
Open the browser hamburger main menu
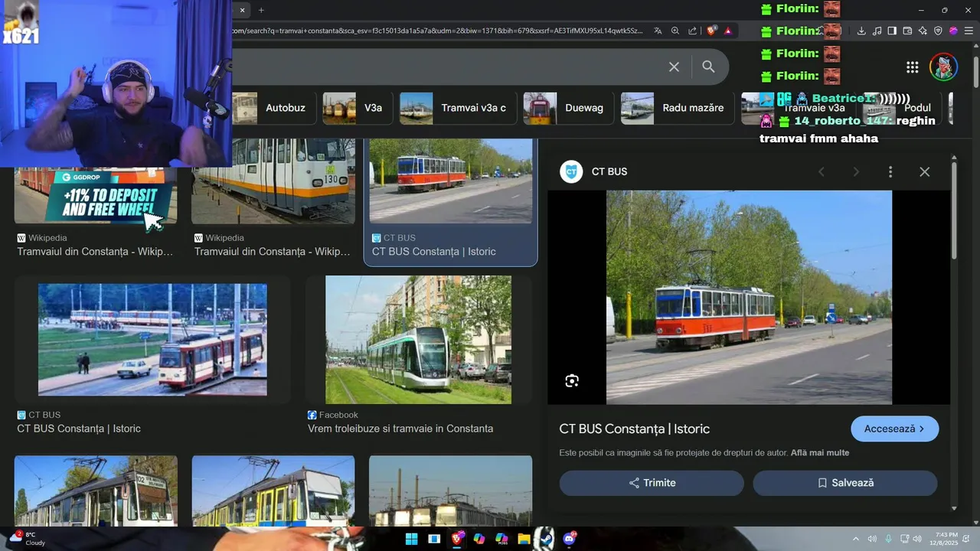click(x=969, y=31)
